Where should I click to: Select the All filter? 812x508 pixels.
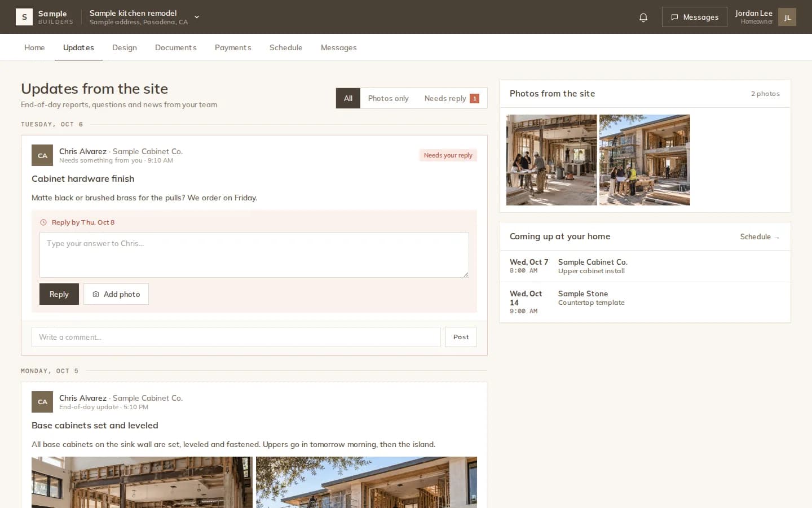click(x=348, y=98)
